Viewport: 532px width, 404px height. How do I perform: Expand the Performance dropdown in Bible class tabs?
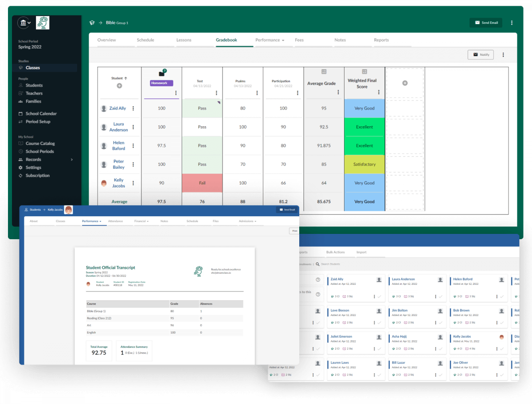pyautogui.click(x=270, y=40)
